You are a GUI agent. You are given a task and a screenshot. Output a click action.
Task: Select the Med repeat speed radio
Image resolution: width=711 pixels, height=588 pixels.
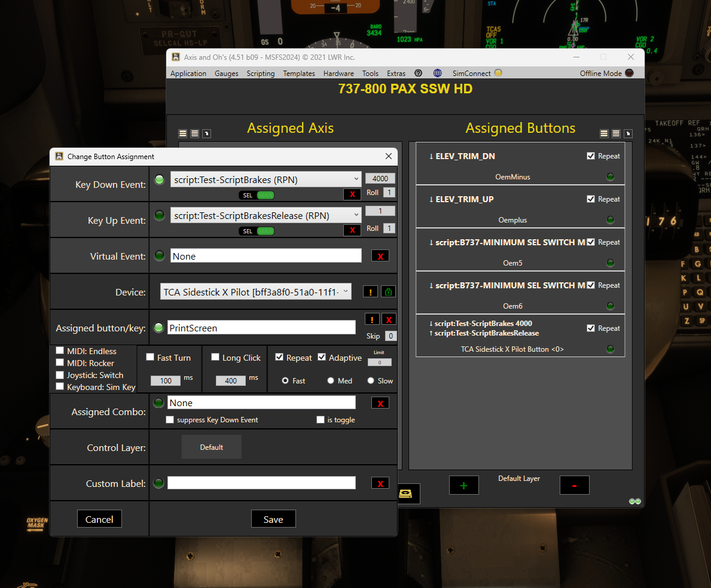(331, 380)
